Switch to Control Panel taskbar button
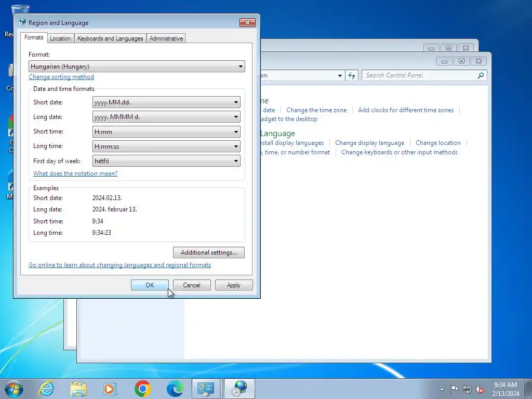The height and width of the screenshot is (399, 532). pyautogui.click(x=206, y=389)
